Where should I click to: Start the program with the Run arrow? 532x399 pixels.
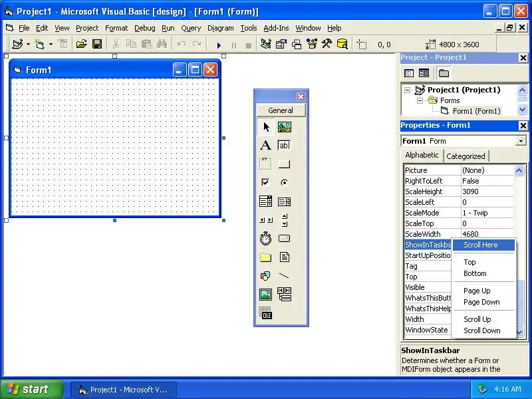[219, 45]
